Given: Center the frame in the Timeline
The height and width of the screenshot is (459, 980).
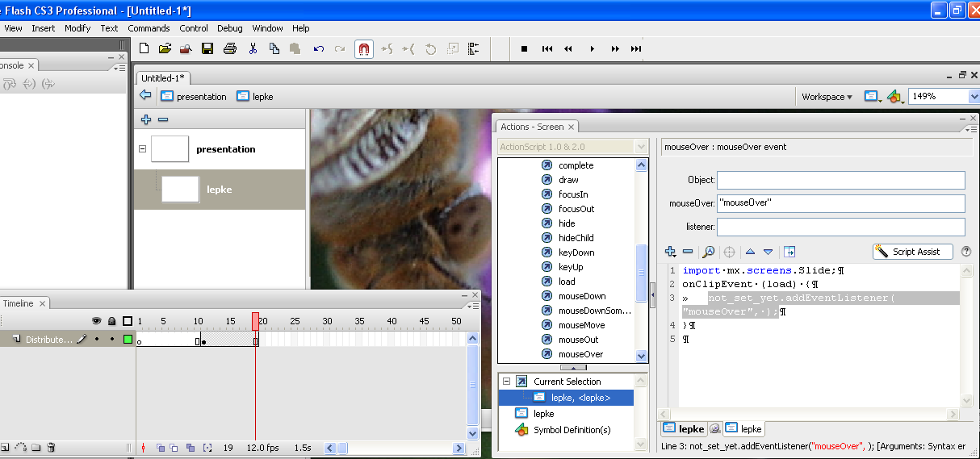Looking at the screenshot, I should pyautogui.click(x=144, y=448).
